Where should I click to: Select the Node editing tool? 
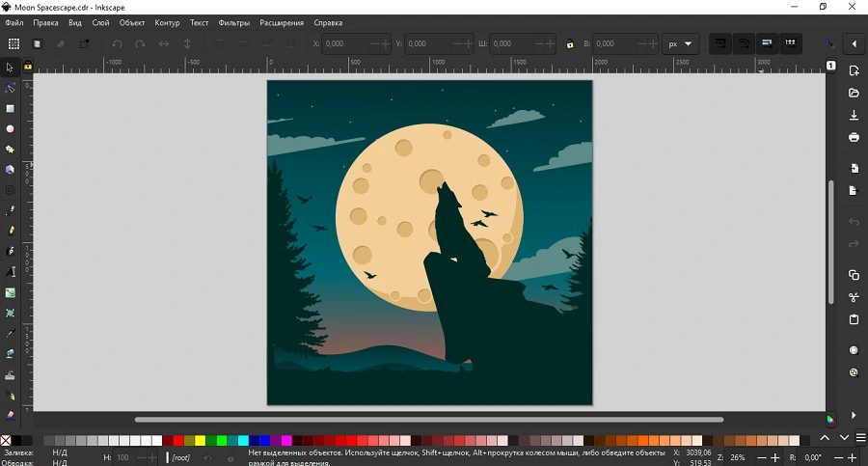click(10, 88)
